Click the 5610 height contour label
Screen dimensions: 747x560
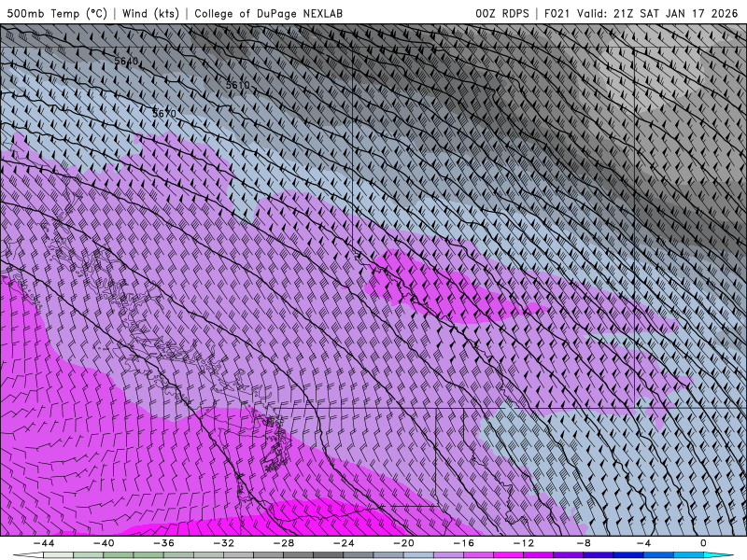point(238,85)
